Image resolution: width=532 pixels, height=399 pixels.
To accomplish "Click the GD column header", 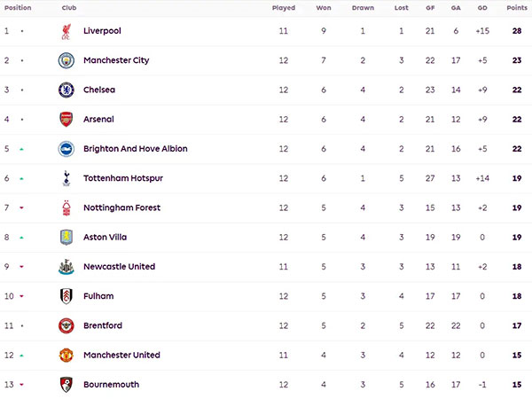I will click(482, 7).
